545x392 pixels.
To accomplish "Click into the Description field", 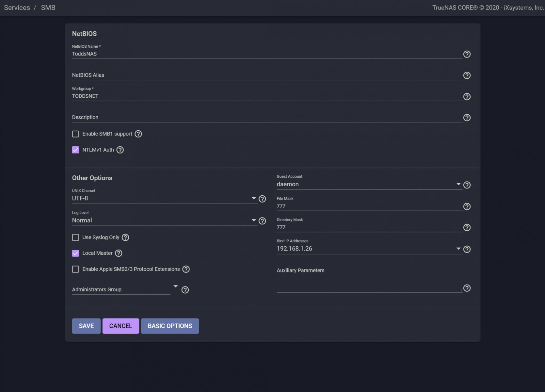I will click(267, 117).
